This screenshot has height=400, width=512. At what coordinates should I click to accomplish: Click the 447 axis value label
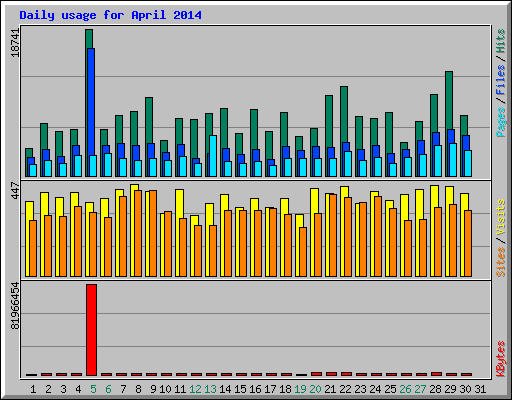[15, 190]
